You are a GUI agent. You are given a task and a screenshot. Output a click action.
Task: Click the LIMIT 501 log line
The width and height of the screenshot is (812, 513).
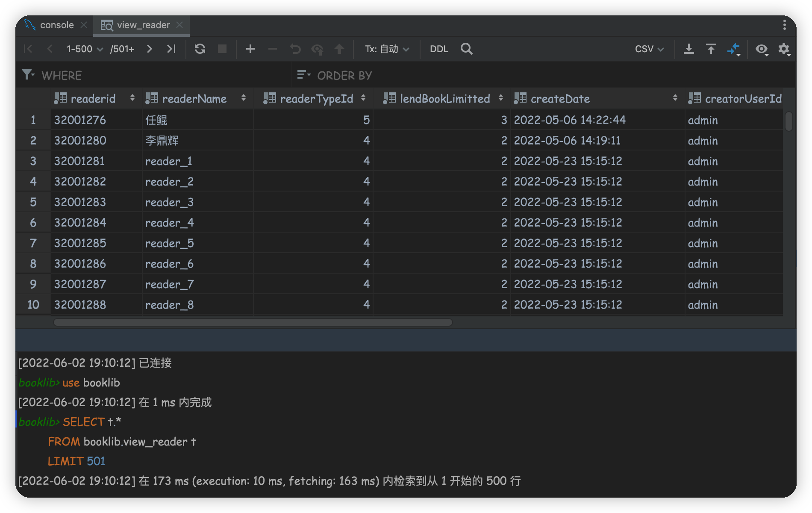(x=76, y=461)
